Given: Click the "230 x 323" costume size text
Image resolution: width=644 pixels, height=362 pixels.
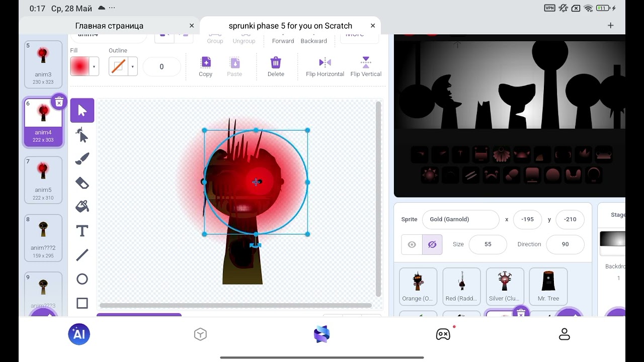Looking at the screenshot, I should tap(43, 82).
